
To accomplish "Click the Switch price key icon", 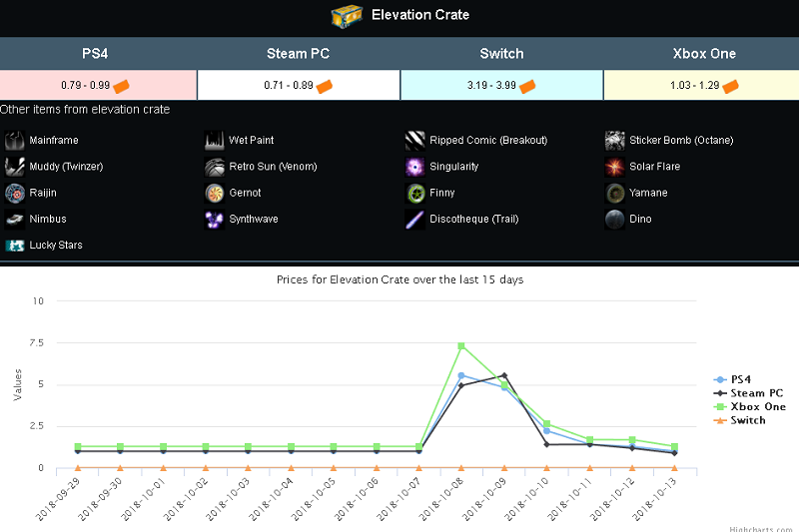I will click(527, 86).
